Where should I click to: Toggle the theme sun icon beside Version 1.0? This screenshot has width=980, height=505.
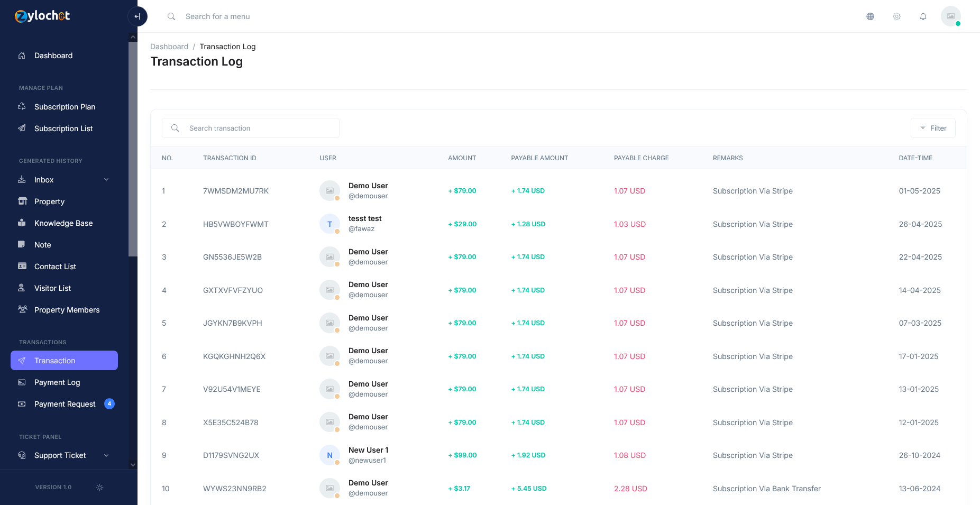(x=99, y=488)
